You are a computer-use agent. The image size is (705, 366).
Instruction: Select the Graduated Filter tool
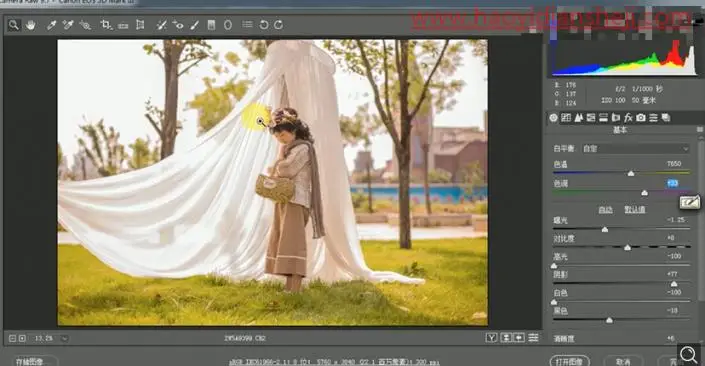211,25
